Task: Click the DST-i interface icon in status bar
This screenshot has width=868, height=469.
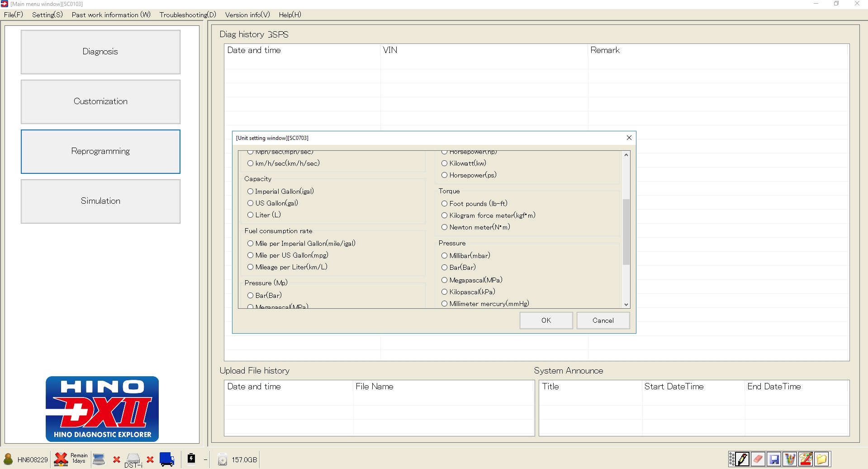Action: tap(133, 457)
